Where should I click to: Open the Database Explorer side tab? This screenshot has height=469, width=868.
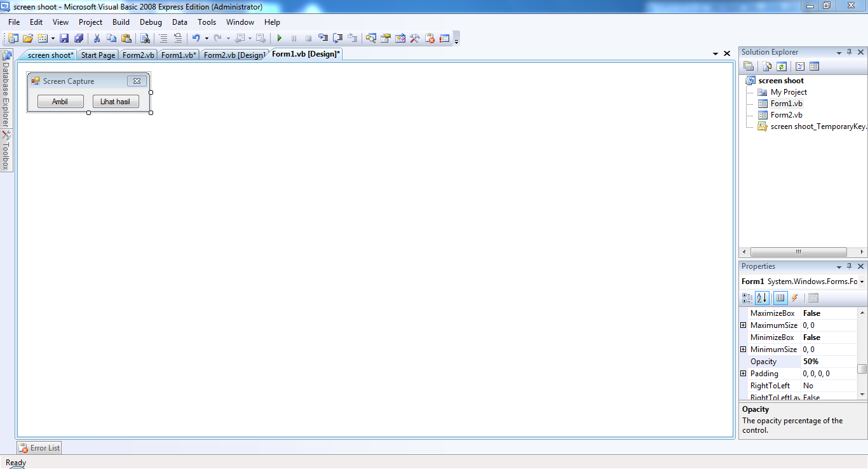tap(6, 89)
